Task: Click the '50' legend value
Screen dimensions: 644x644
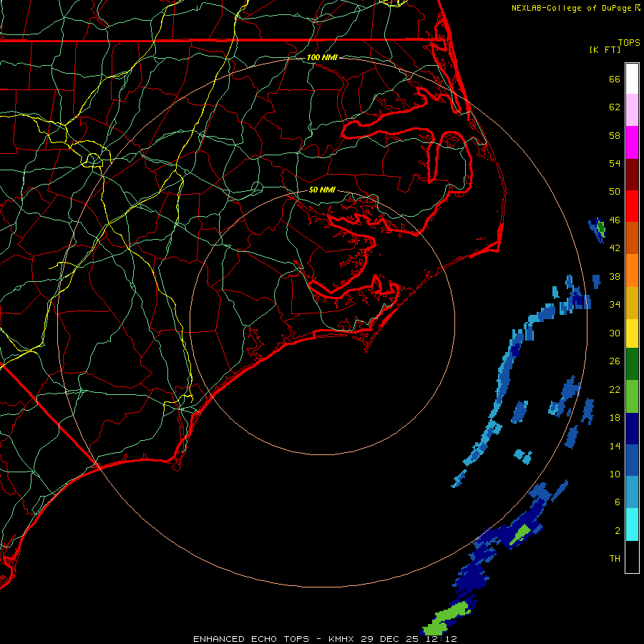Action: click(x=615, y=192)
